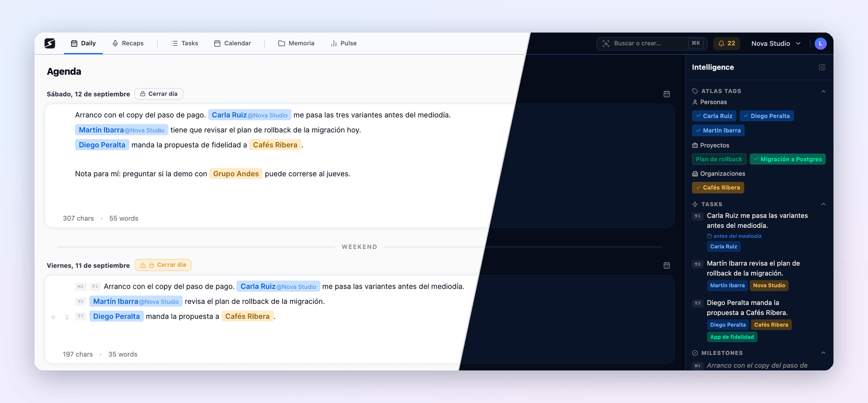Add a block with the plus icon
Viewport: 868px width, 403px height.
(53, 317)
